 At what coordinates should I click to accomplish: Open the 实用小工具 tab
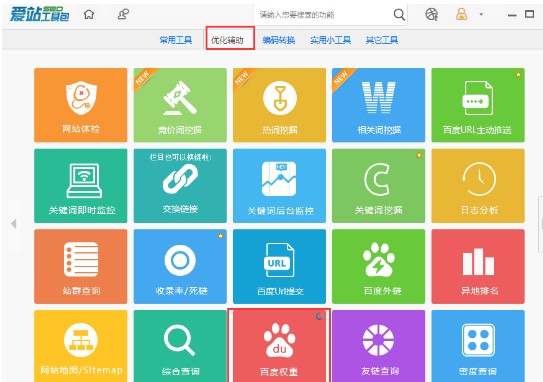coord(330,40)
